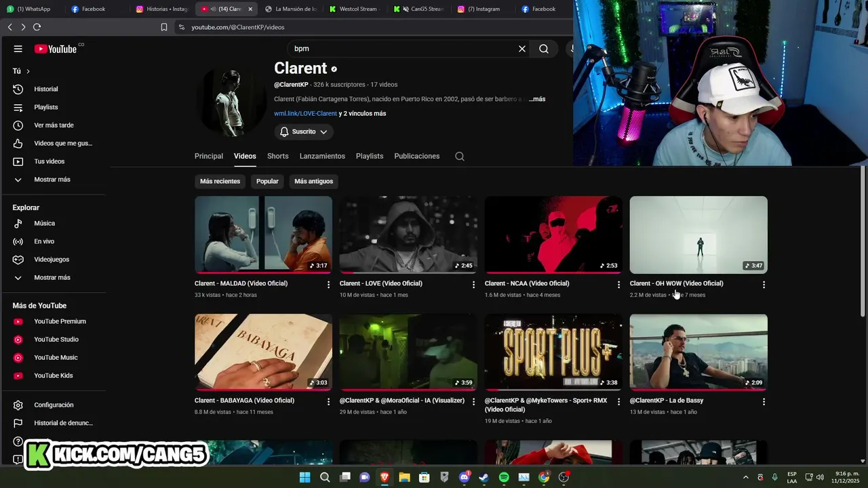Screen dimensions: 868x488
Task: Open options menu for NCAA video
Action: pos(618,285)
